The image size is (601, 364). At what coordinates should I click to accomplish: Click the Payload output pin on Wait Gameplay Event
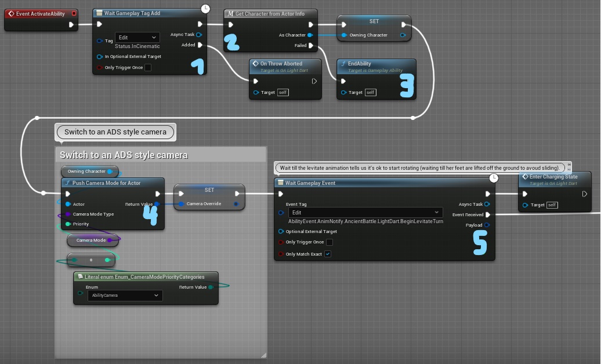point(487,225)
